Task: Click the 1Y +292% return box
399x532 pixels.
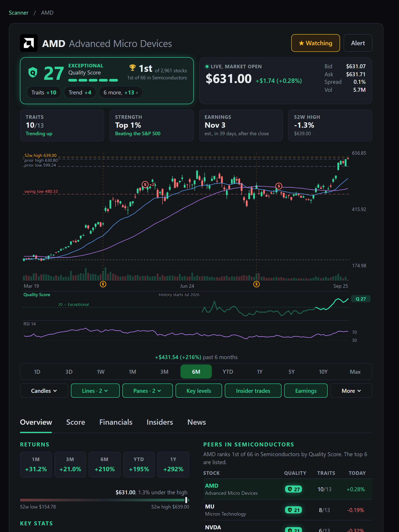Action: [173, 464]
